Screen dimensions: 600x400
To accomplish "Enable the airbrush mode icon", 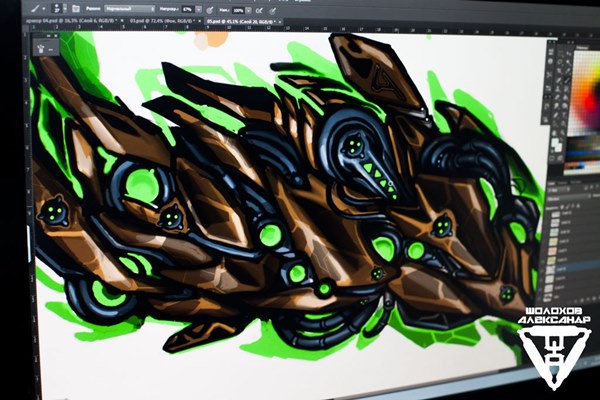I will pyautogui.click(x=259, y=11).
